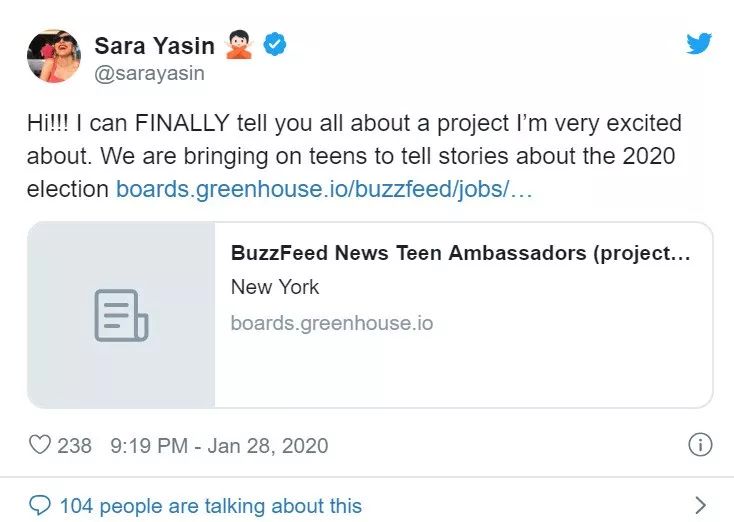The height and width of the screenshot is (522, 734).
Task: Open "104 people are talking about this"
Action: point(210,505)
